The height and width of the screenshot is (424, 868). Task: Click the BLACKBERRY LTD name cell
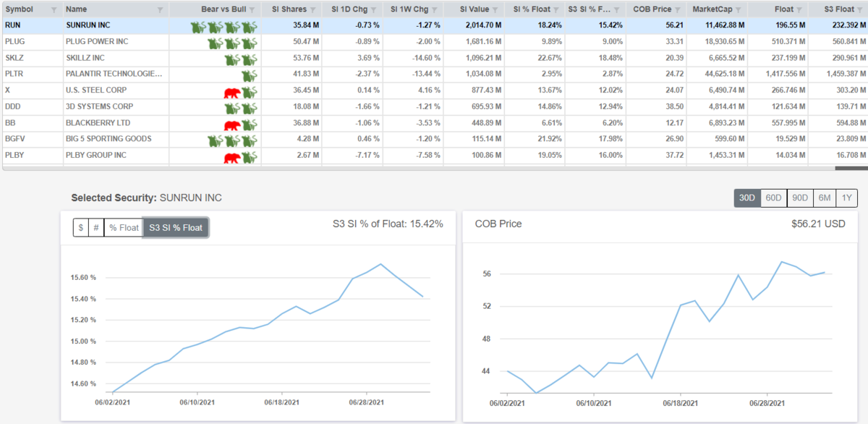pyautogui.click(x=116, y=122)
